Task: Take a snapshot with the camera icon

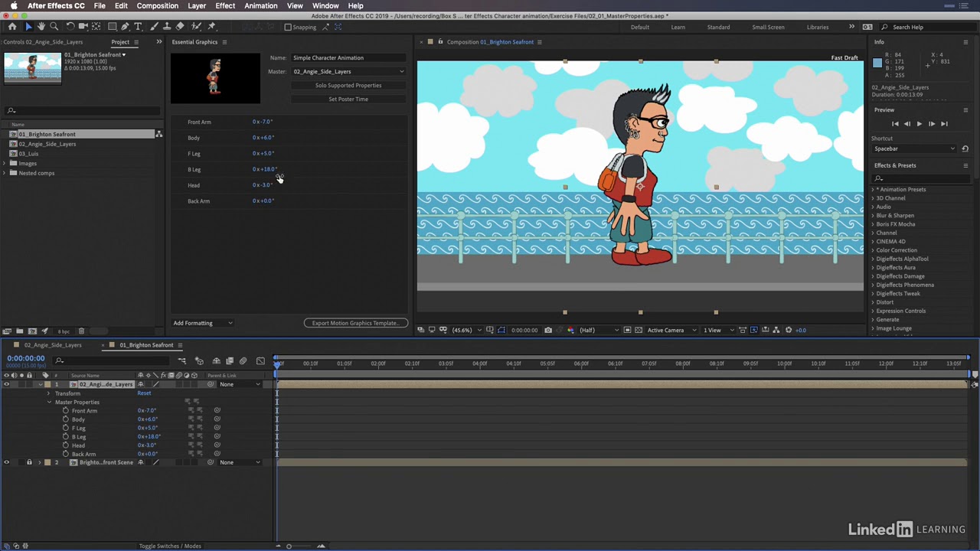Action: point(548,330)
